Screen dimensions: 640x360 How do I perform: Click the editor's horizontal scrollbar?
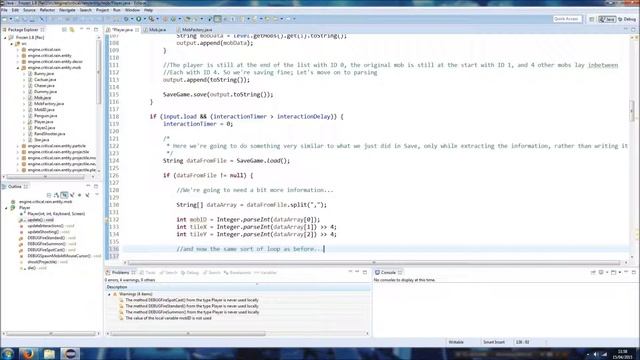tap(373, 262)
